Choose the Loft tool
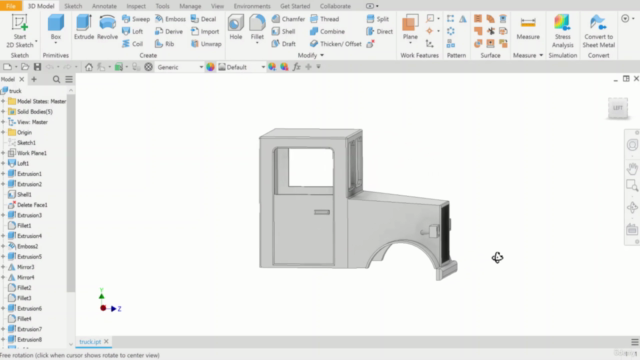 pyautogui.click(x=133, y=31)
